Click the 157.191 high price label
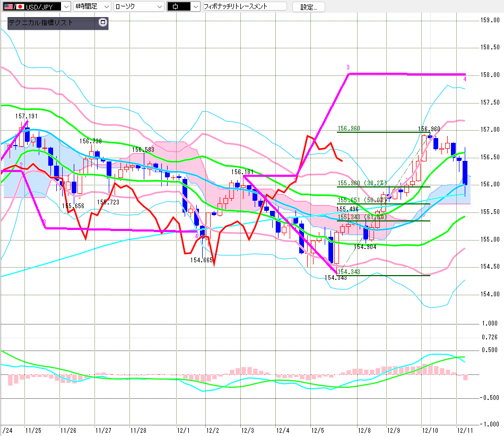 point(26,116)
